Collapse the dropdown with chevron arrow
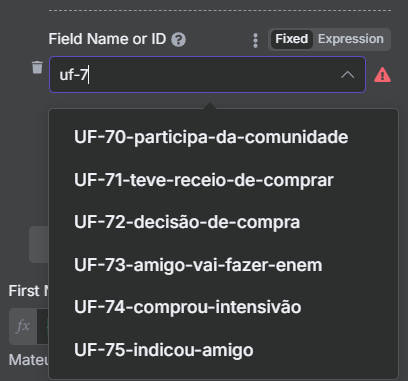This screenshot has width=408, height=381. (347, 75)
